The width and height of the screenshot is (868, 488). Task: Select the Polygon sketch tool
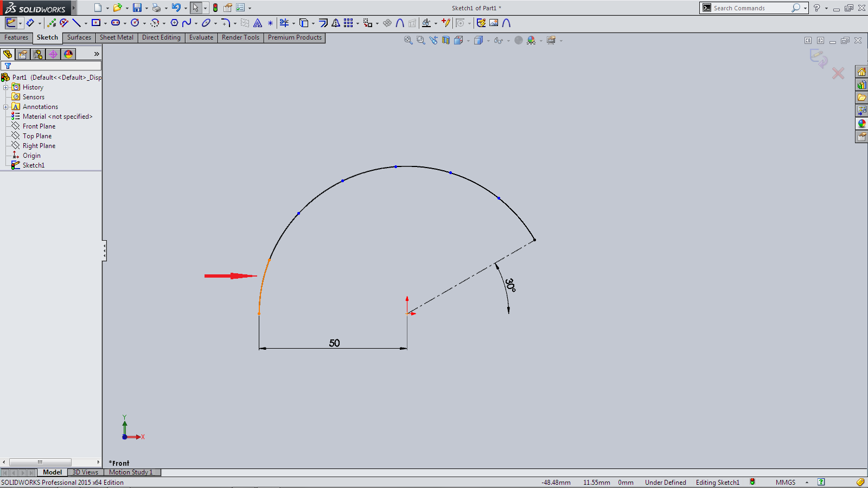pyautogui.click(x=174, y=23)
